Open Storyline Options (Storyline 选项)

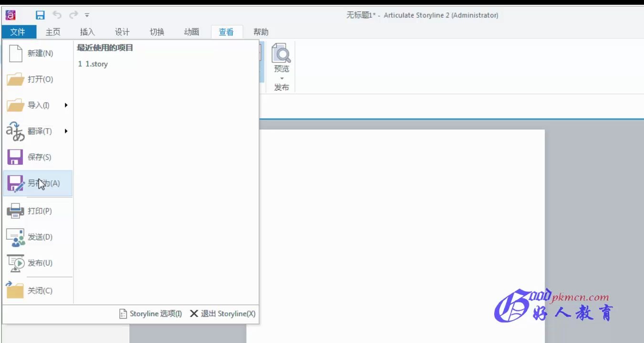151,313
